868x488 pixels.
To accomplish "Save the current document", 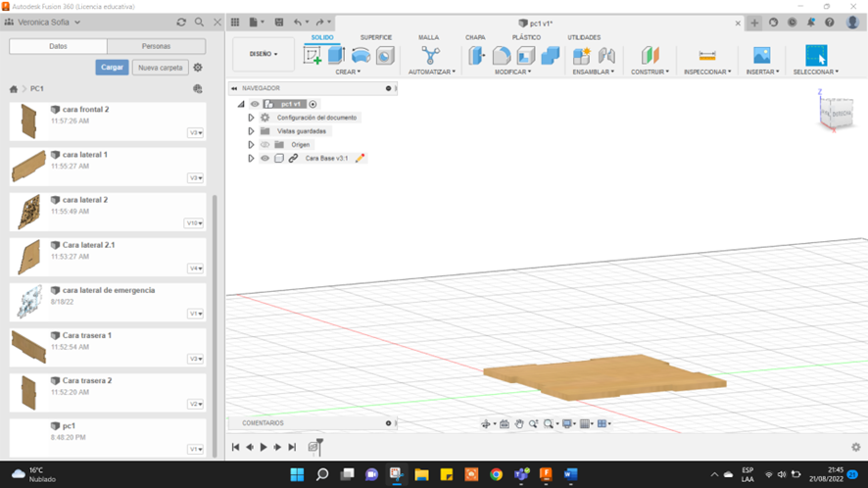I will pos(279,23).
